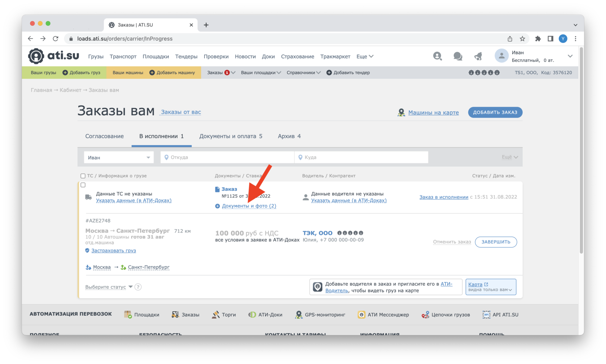Click Застраховать груз link

tap(114, 251)
